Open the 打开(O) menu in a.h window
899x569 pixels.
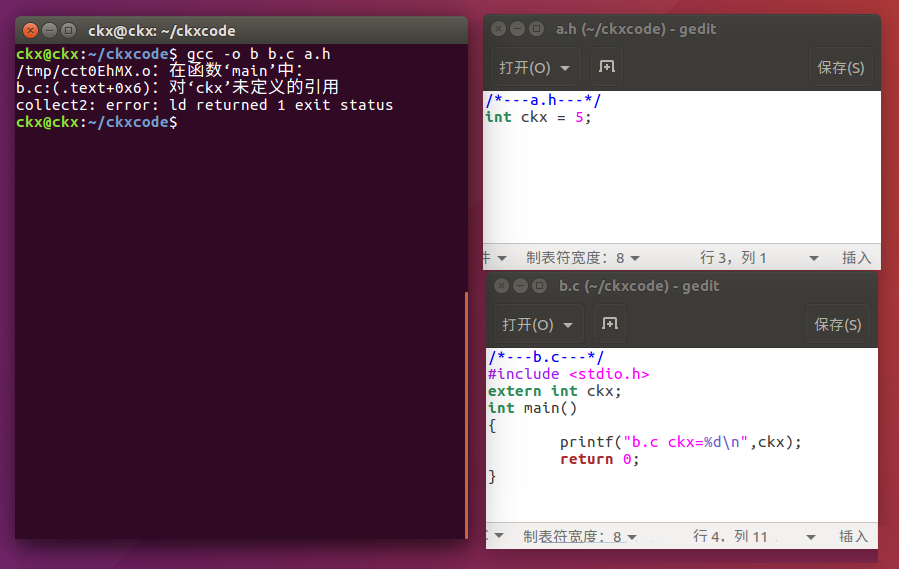pos(535,68)
